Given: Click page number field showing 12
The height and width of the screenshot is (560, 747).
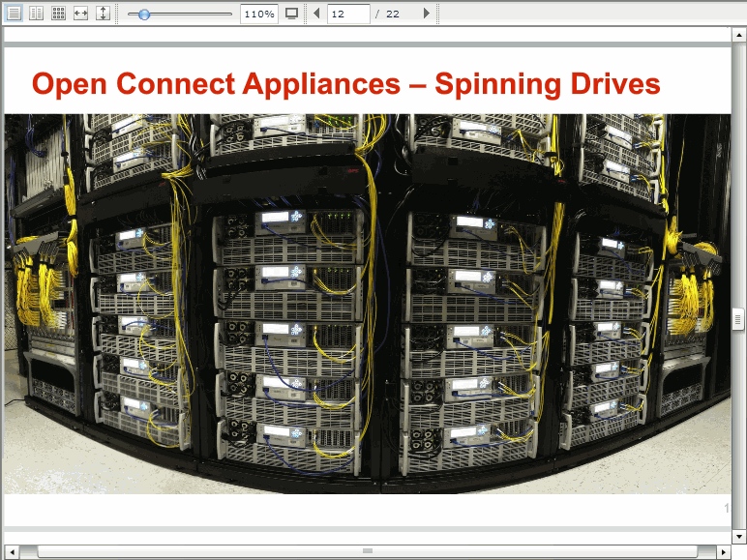Looking at the screenshot, I should coord(348,14).
